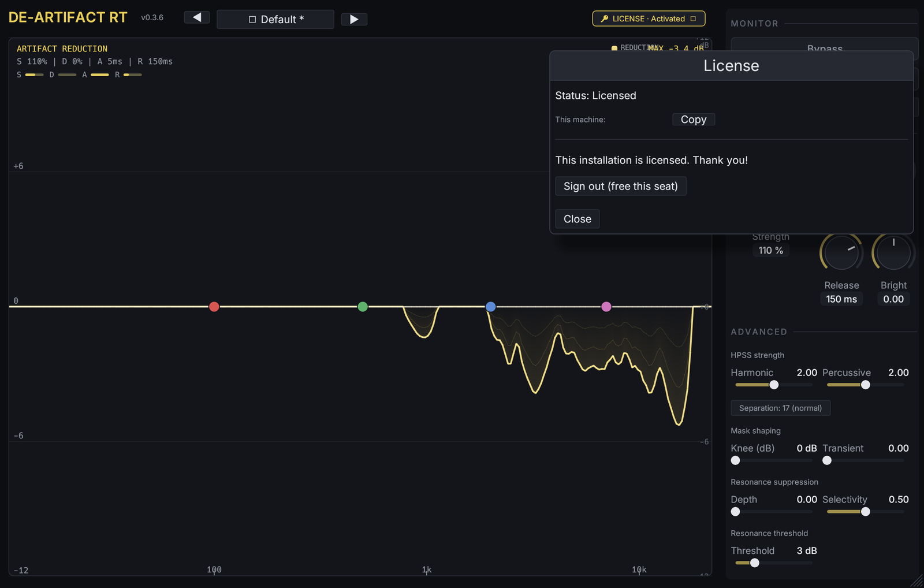Click the window resize grip corner
Viewport: 924px width, 588px height.
coord(917,581)
